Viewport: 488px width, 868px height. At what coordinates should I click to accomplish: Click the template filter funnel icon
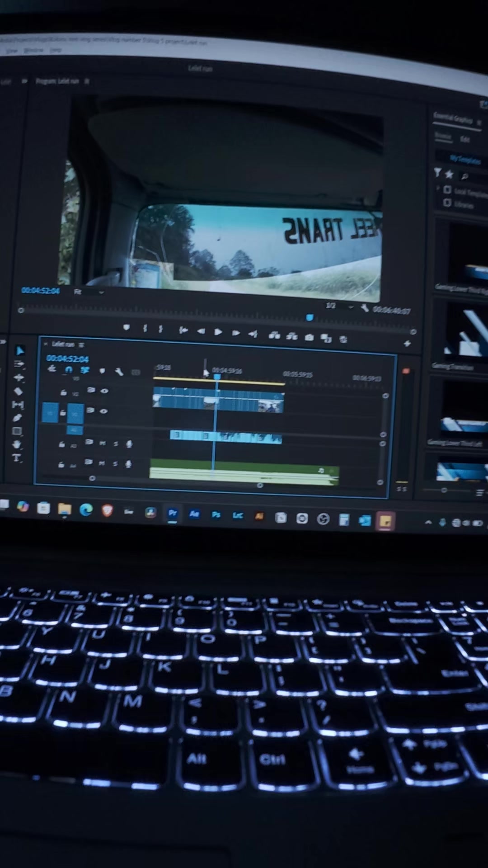[437, 172]
